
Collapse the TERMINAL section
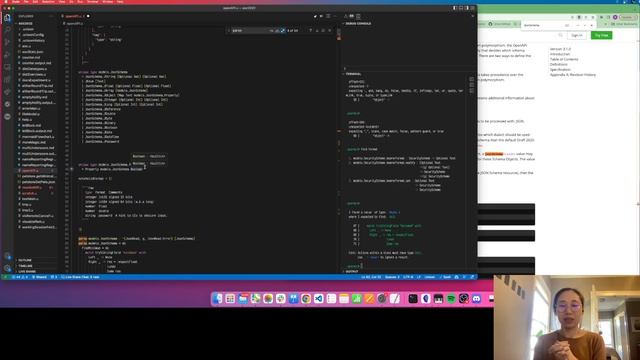tap(353, 74)
